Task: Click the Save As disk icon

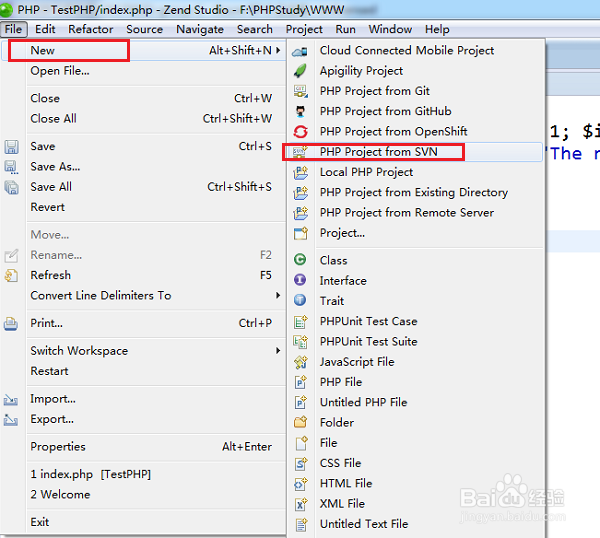Action: click(11, 167)
